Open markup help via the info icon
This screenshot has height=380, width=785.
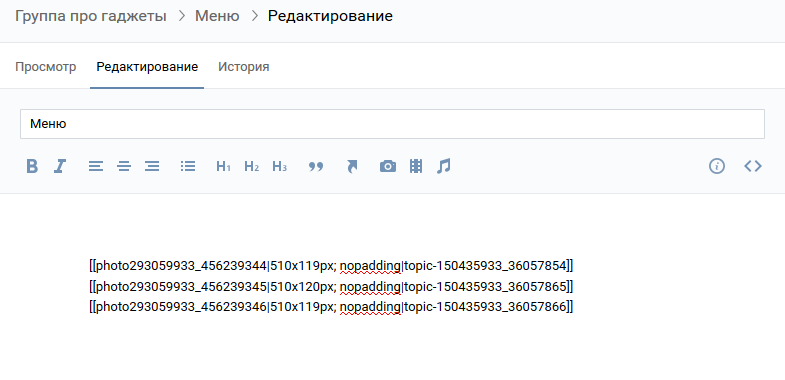[x=717, y=166]
